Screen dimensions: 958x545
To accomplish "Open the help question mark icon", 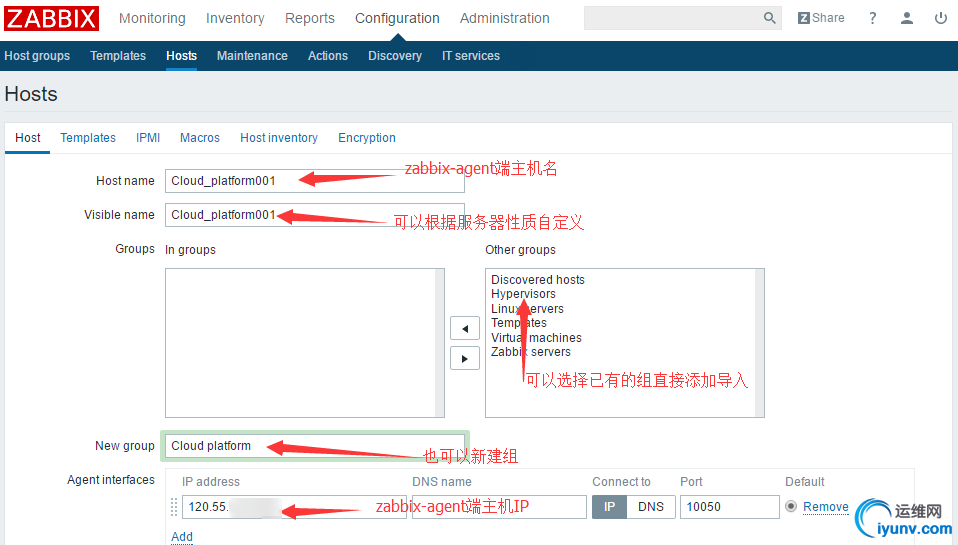I will coord(872,18).
